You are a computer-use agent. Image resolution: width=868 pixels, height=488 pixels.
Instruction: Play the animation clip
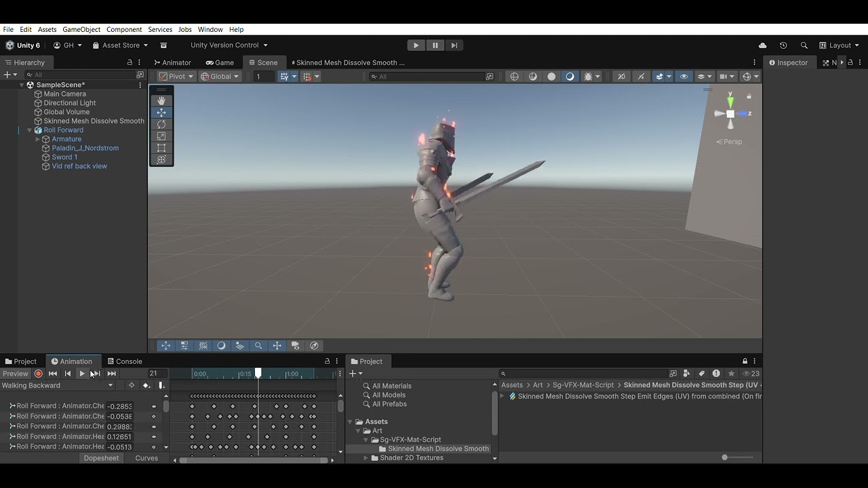82,373
